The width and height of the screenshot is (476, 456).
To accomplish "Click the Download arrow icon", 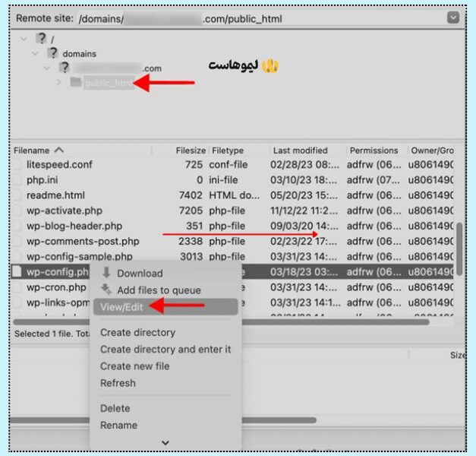I will (x=106, y=273).
